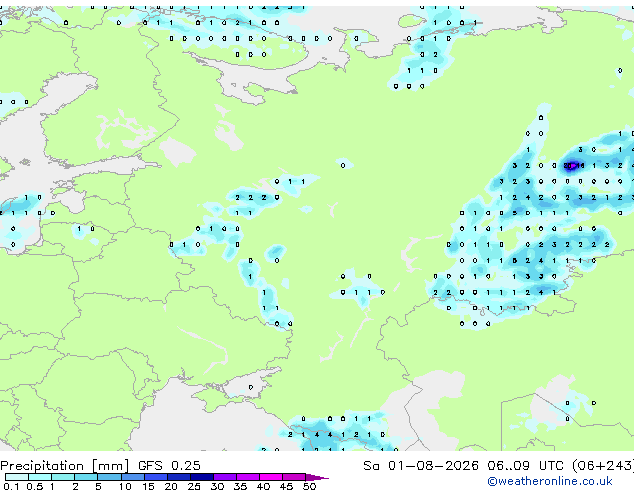The width and height of the screenshot is (634, 490).
Task: Click the 5 mm legend color swatch
Action: 109,477
